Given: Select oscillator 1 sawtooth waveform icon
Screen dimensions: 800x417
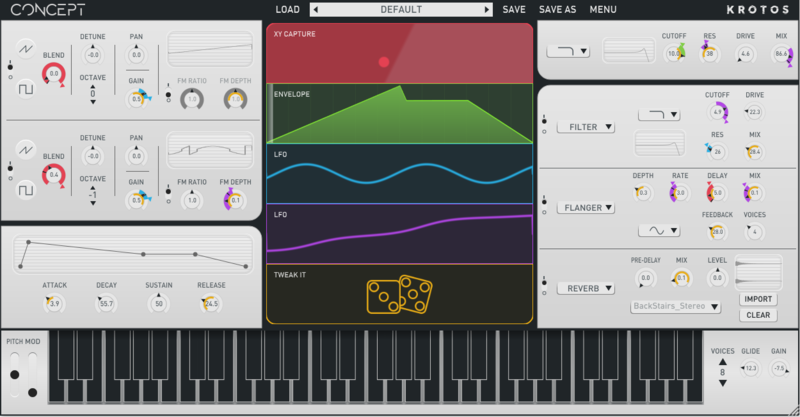Looking at the screenshot, I should click(26, 48).
